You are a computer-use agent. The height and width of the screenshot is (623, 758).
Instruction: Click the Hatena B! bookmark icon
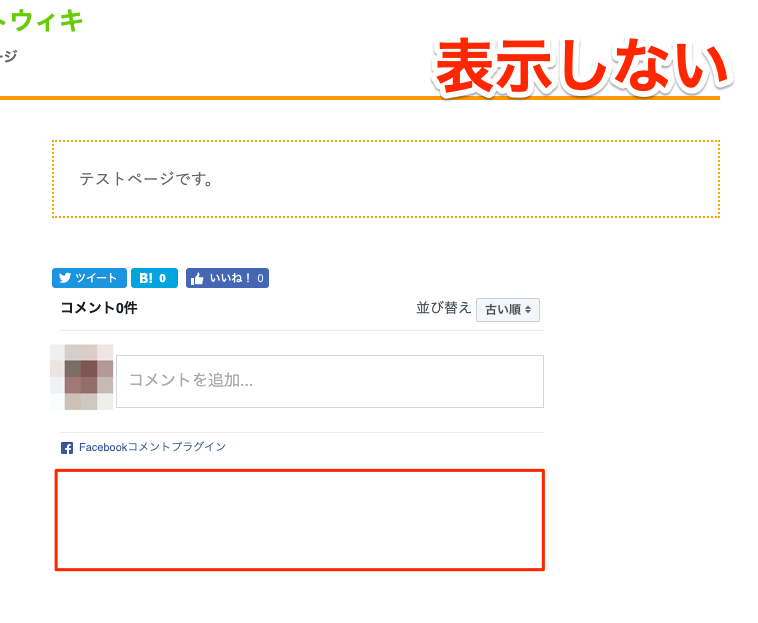coord(146,278)
